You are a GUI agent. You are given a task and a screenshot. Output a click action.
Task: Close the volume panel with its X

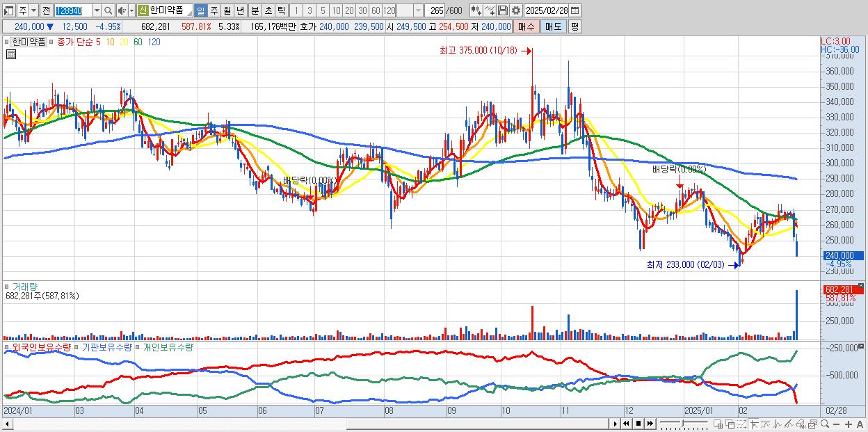coord(861,285)
